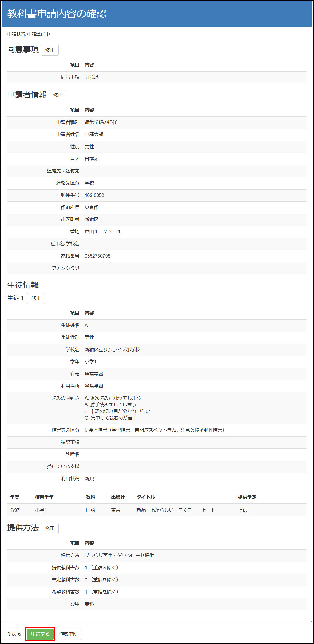This screenshot has height=644, width=314.
Task: Click the school name 新宿区立サンライズ小学校
Action: 112,350
